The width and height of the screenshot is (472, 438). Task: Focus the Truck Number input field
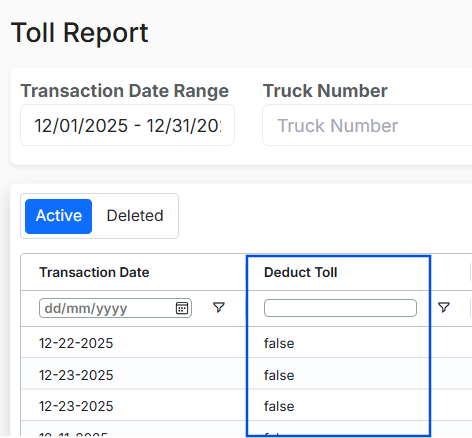(x=367, y=125)
